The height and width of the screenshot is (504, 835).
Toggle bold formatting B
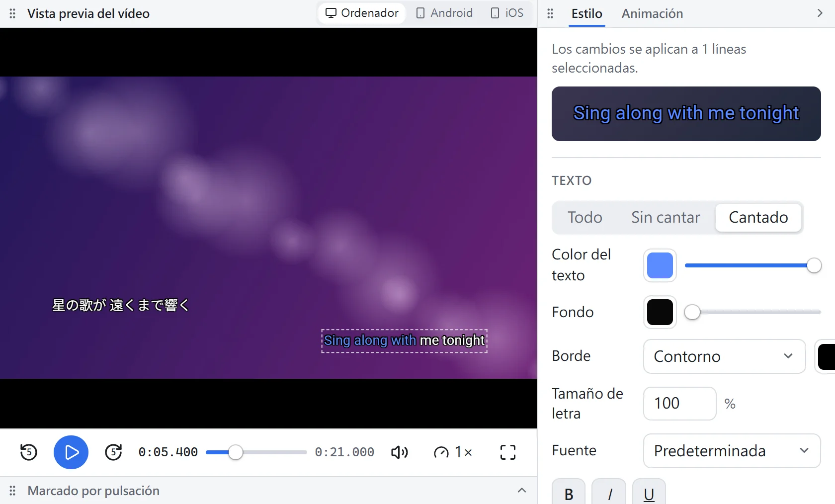[x=569, y=492]
